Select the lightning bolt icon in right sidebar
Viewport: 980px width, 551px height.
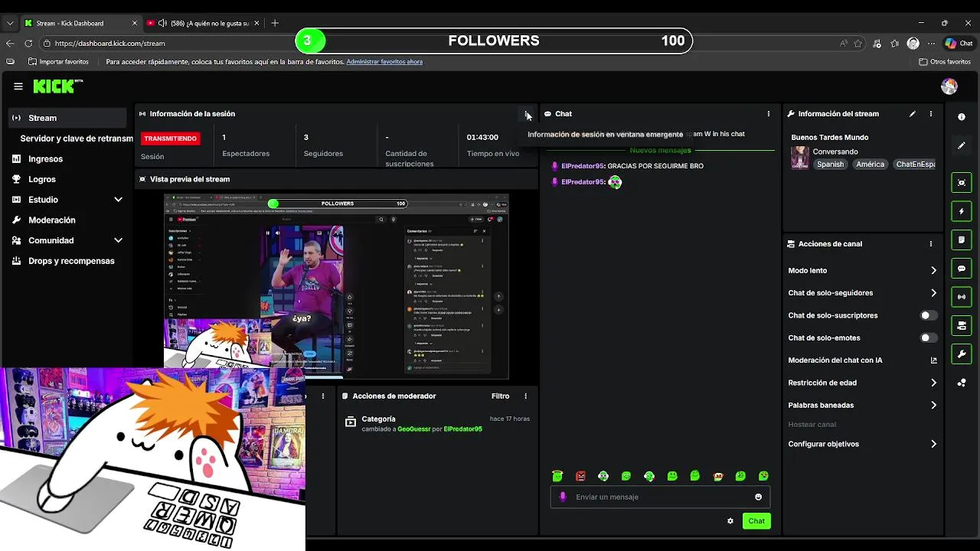(962, 211)
